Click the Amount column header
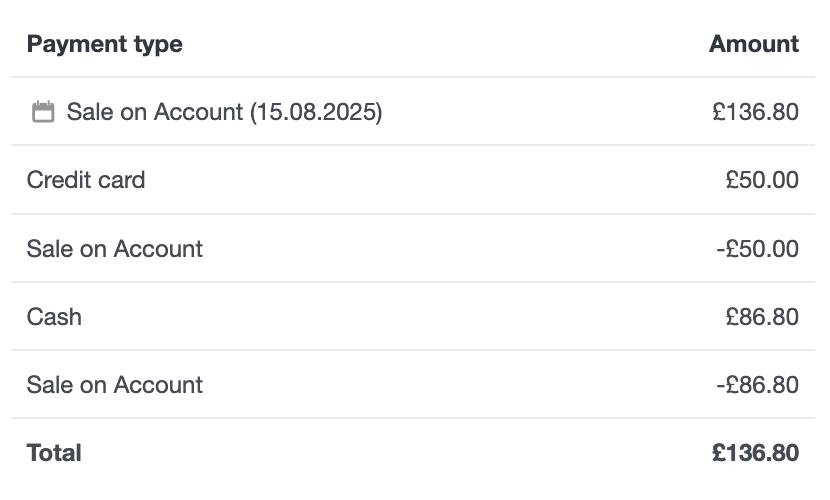The height and width of the screenshot is (500, 830). (x=753, y=44)
